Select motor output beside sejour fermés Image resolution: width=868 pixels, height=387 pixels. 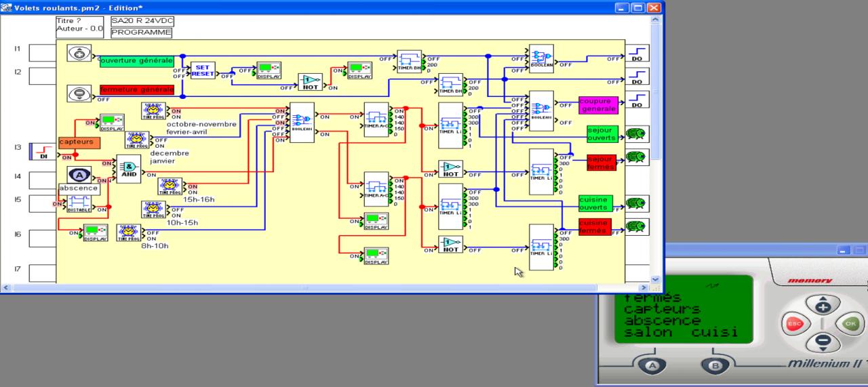coord(637,157)
